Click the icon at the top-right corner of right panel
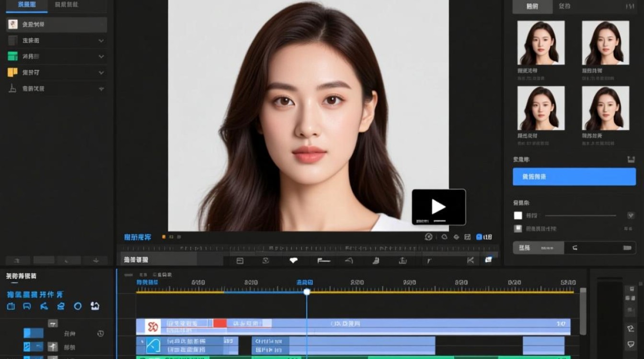 tap(630, 6)
